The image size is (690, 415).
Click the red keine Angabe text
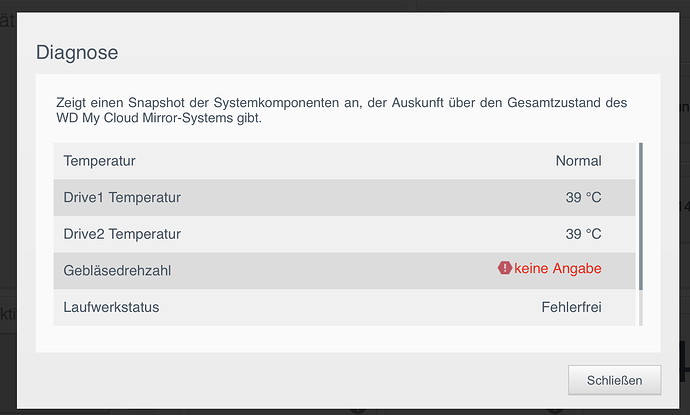tap(558, 268)
